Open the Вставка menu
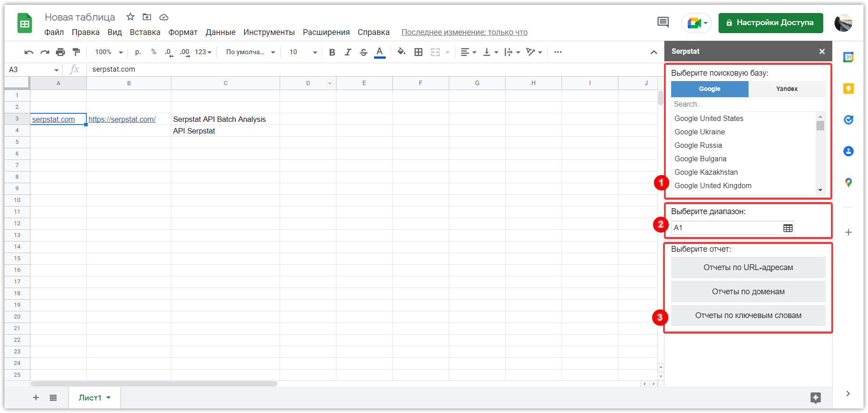Image resolution: width=868 pixels, height=413 pixels. pyautogui.click(x=145, y=32)
